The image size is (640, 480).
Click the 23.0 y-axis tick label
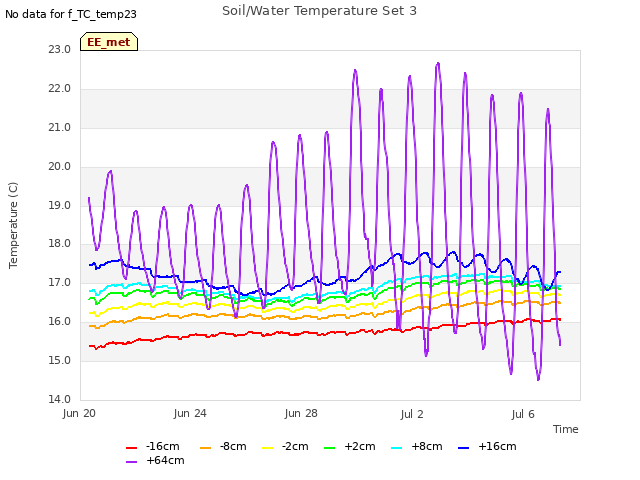59,49
